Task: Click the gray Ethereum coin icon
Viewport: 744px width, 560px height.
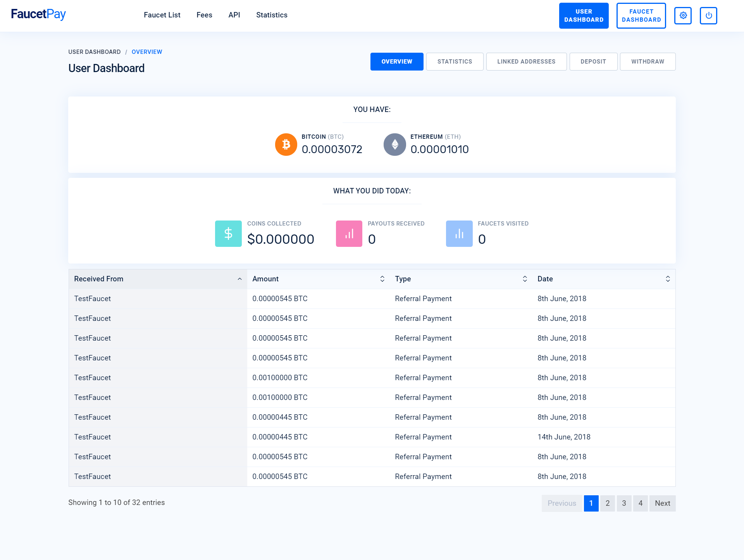Action: pyautogui.click(x=394, y=145)
